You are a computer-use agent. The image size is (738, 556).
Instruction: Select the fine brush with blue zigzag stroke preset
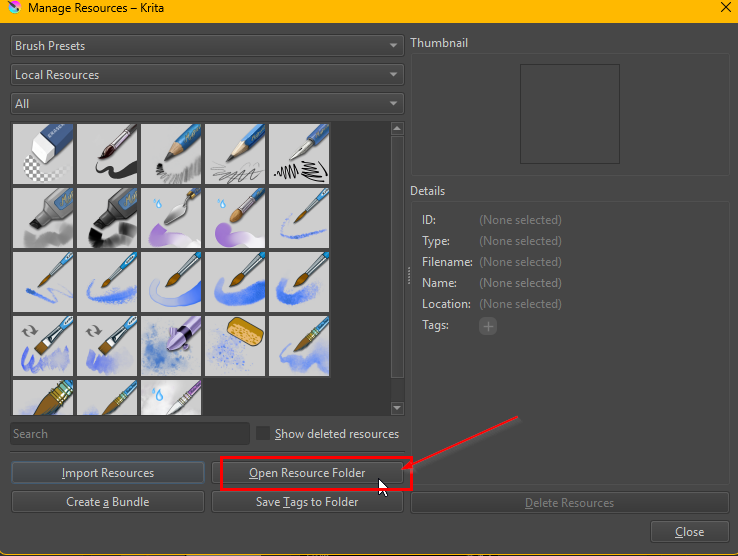click(43, 282)
